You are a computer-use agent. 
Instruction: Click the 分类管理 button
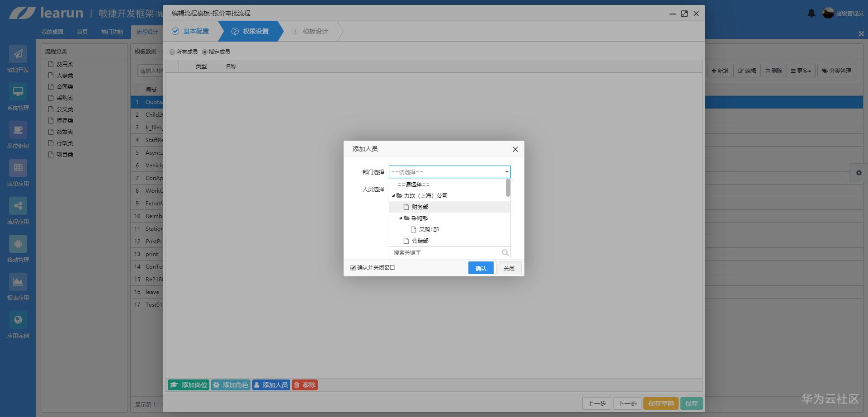[836, 71]
